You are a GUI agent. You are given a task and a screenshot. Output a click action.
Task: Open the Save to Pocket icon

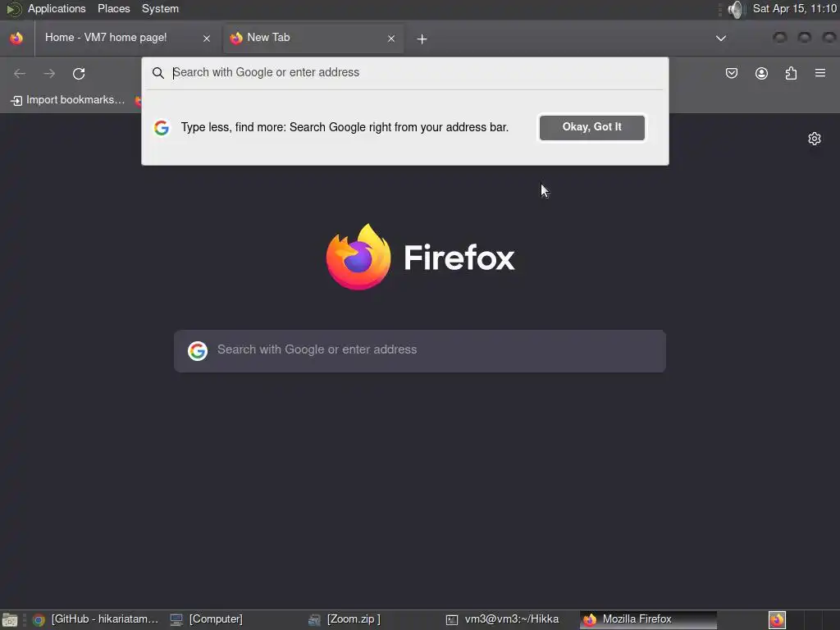(x=731, y=73)
